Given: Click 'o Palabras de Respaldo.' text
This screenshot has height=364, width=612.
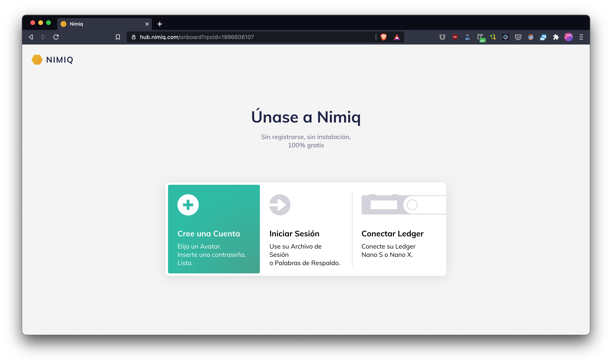Looking at the screenshot, I should (x=305, y=263).
